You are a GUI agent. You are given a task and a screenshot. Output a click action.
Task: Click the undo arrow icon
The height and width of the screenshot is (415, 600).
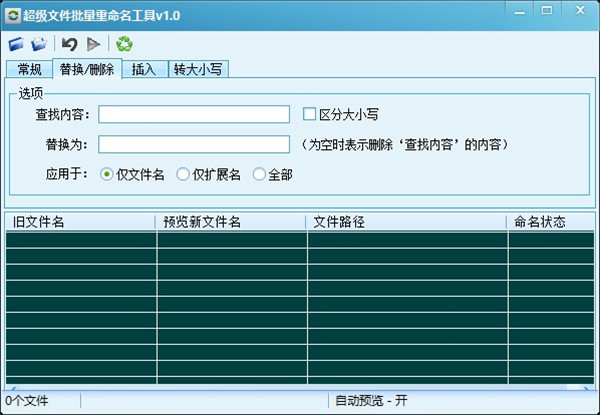click(x=70, y=44)
